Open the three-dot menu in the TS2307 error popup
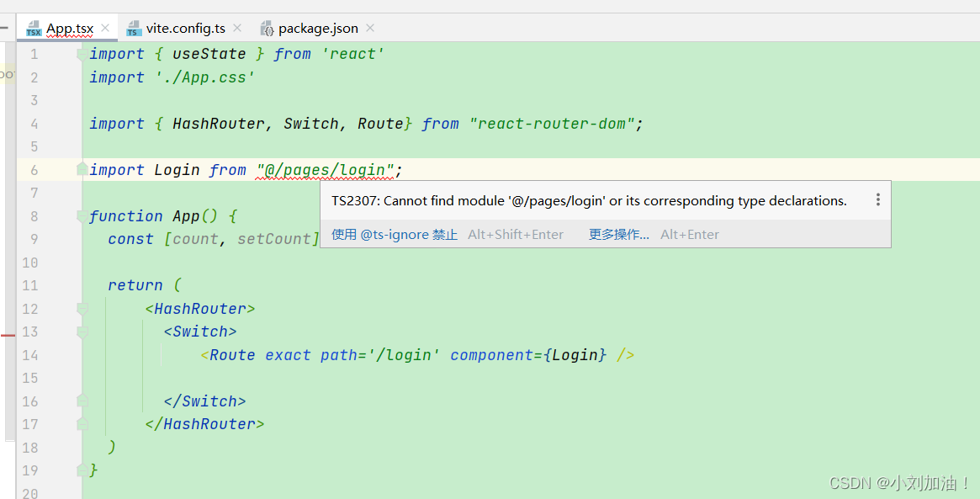The width and height of the screenshot is (980, 499). tap(878, 200)
